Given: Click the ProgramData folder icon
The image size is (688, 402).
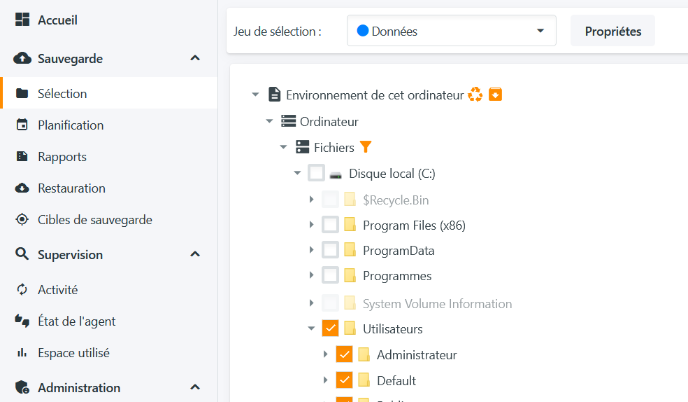Looking at the screenshot, I should tap(350, 250).
